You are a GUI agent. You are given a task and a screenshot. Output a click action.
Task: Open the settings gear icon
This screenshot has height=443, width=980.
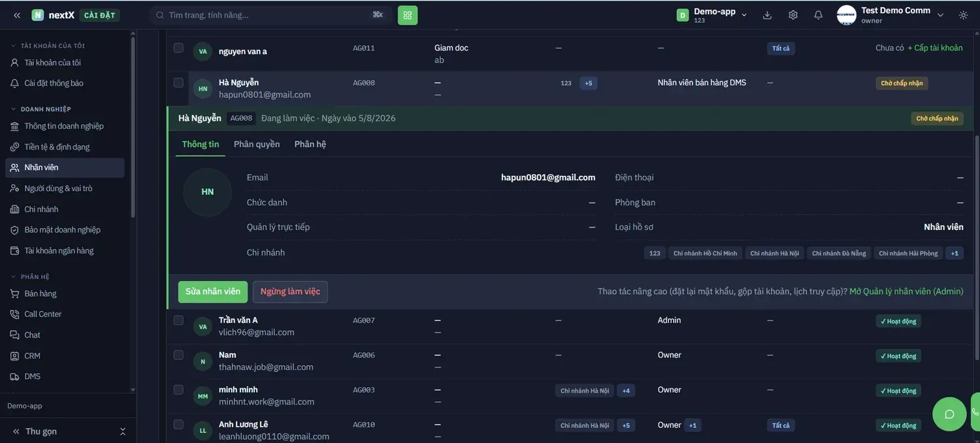(x=793, y=15)
